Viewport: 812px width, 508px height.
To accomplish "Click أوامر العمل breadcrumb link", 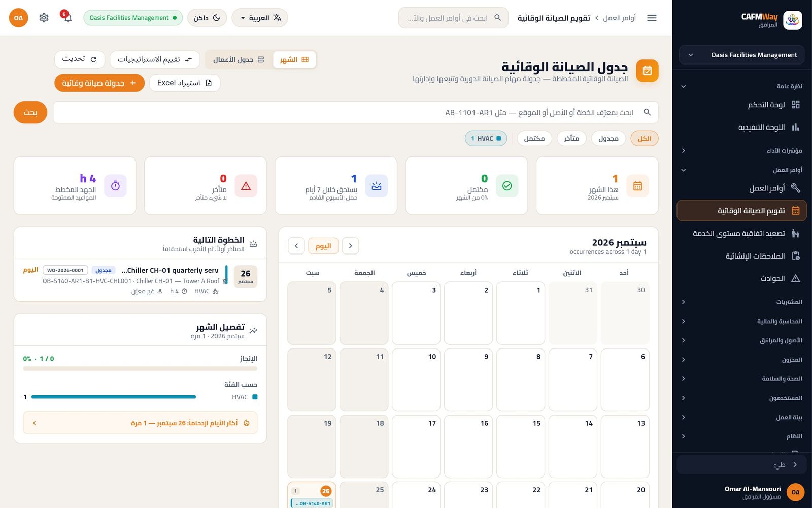I will point(619,18).
